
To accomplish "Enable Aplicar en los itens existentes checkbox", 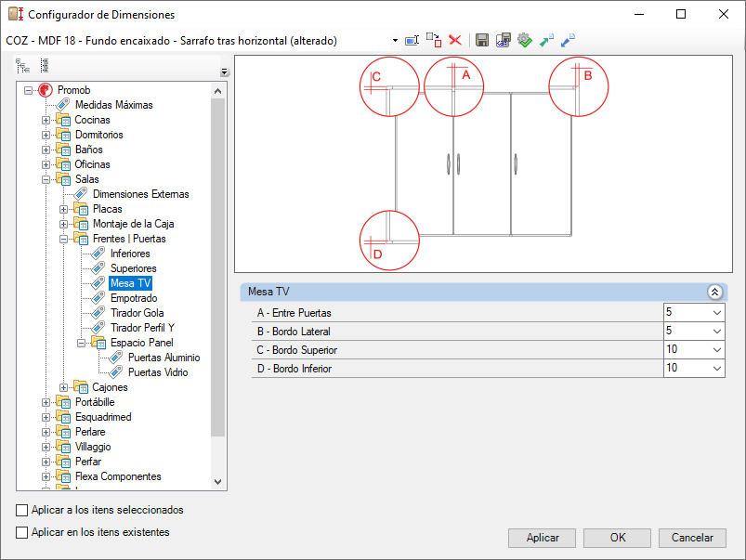I will (22, 532).
